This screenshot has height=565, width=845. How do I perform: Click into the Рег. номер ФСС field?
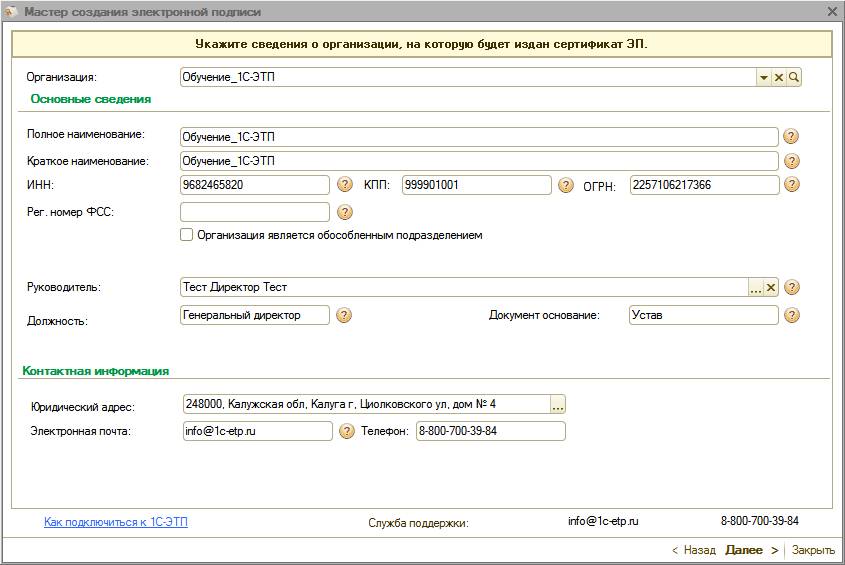(x=254, y=212)
